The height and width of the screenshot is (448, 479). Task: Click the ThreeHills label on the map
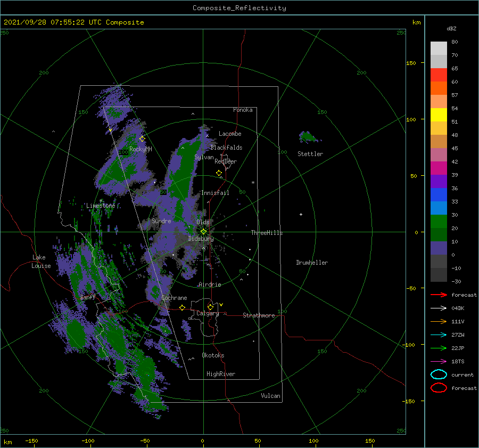point(267,233)
